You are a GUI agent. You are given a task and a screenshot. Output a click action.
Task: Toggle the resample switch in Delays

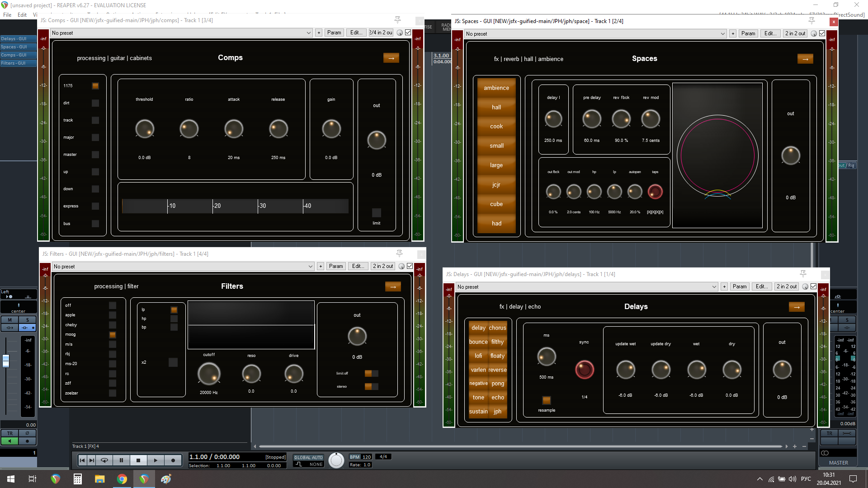tap(547, 400)
